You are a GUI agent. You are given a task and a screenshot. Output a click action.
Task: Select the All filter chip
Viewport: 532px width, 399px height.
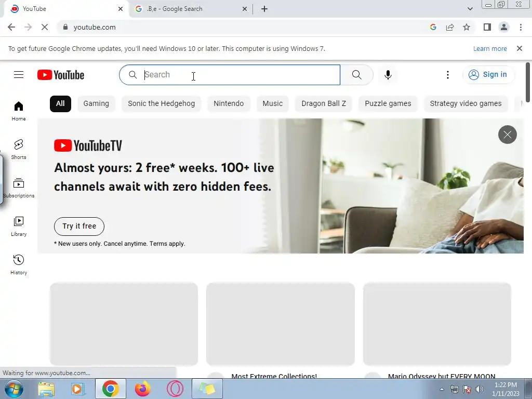point(60,103)
